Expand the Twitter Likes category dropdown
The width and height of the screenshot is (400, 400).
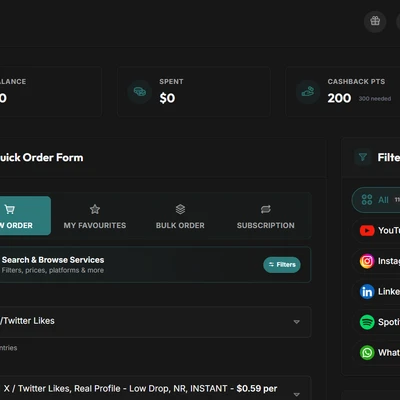click(x=155, y=322)
